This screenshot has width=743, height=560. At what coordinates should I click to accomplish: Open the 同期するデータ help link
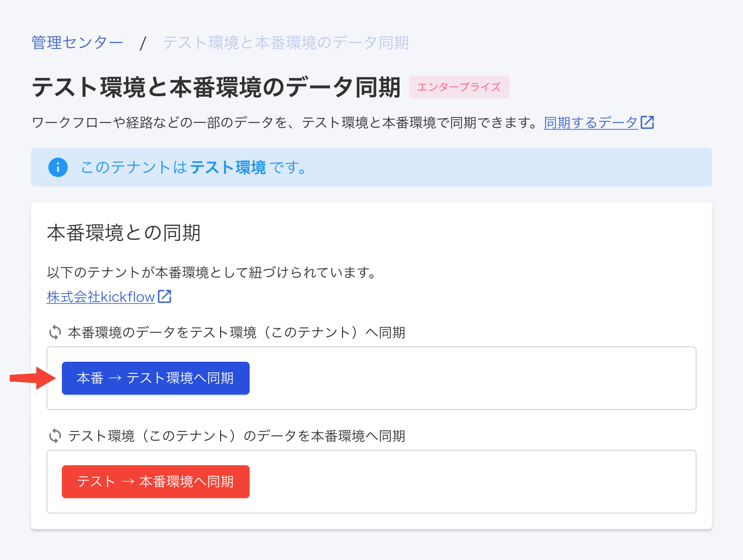pos(591,123)
